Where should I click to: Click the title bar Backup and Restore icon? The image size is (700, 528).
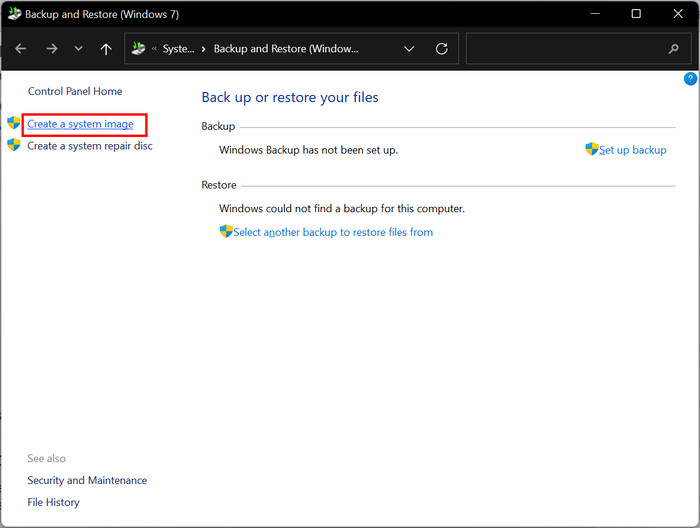pyautogui.click(x=14, y=13)
